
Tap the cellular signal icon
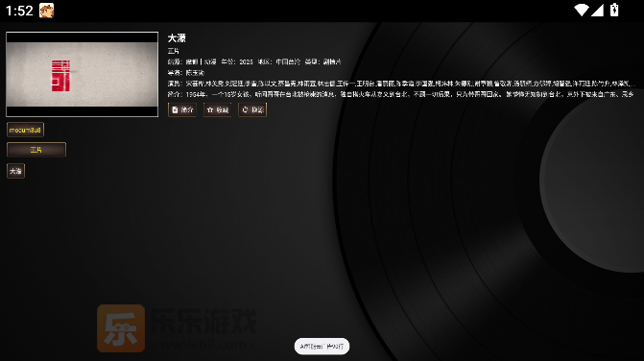[x=597, y=10]
